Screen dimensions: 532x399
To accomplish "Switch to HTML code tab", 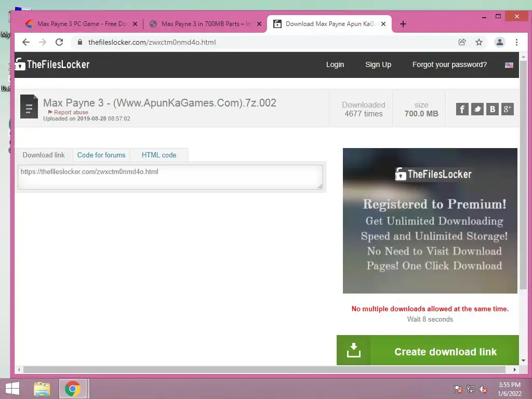I will pos(159,155).
